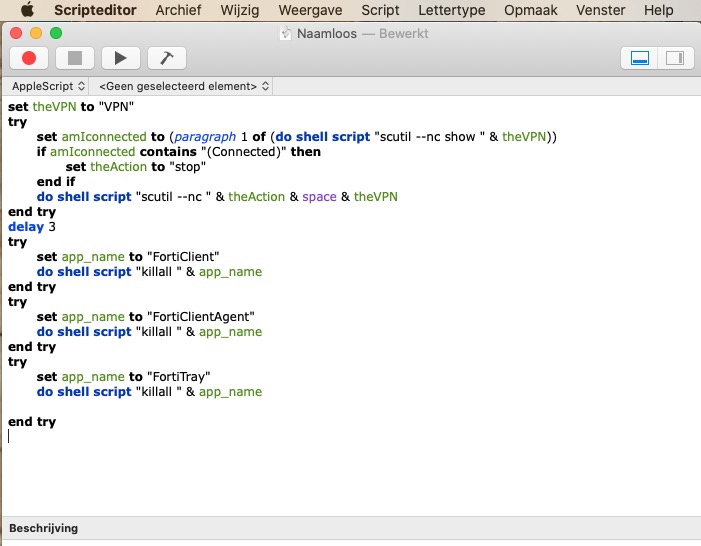This screenshot has height=546, width=701.
Task: Click the Beschrijving panel header
Action: point(43,528)
